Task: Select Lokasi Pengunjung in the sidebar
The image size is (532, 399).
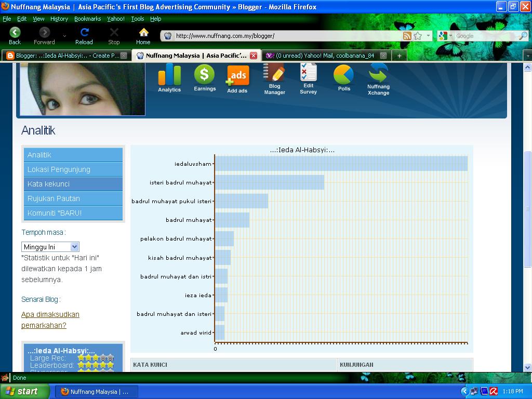Action: pos(73,169)
